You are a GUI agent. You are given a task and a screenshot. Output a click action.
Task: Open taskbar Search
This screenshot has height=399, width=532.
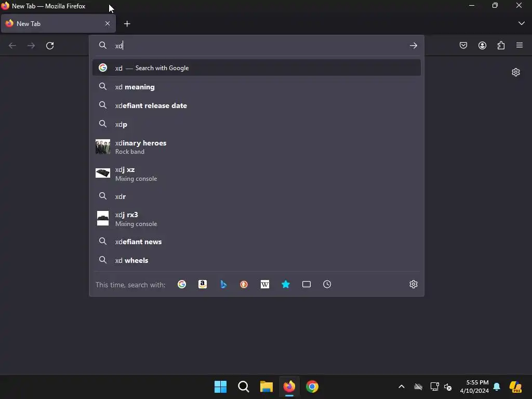click(244, 387)
